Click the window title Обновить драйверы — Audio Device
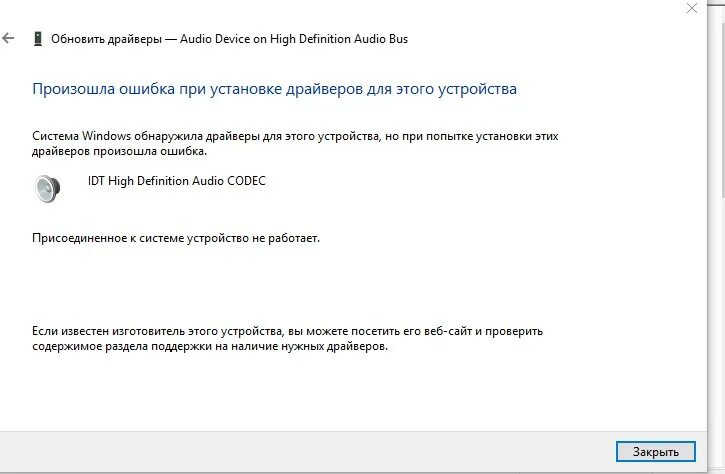This screenshot has width=725, height=474. pyautogui.click(x=229, y=39)
